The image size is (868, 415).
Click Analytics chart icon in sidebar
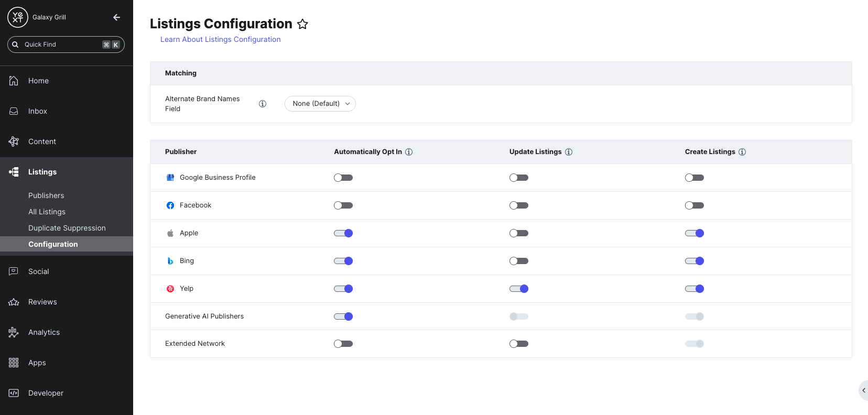pos(14,332)
